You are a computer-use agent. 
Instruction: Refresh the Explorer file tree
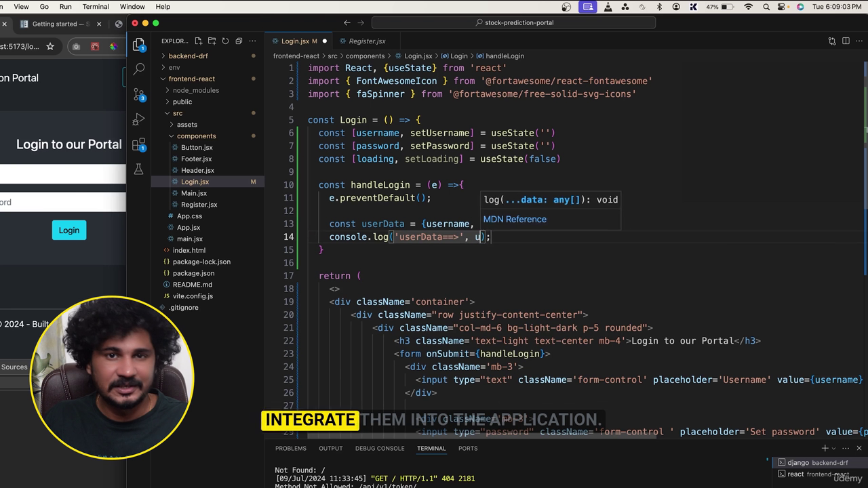225,41
